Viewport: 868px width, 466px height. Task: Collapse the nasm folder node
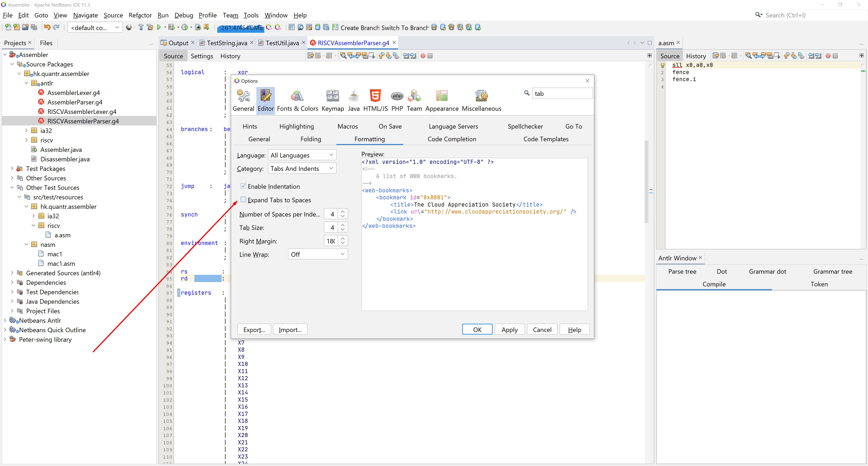point(26,245)
